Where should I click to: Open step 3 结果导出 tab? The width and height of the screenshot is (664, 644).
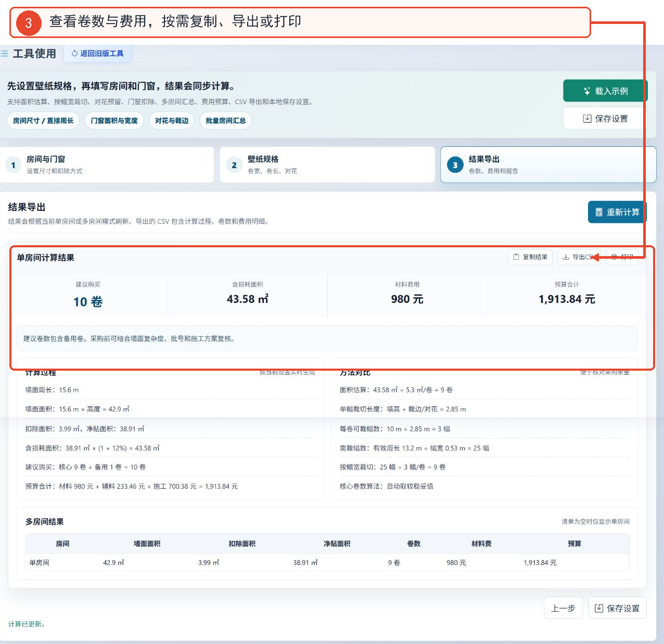point(548,165)
